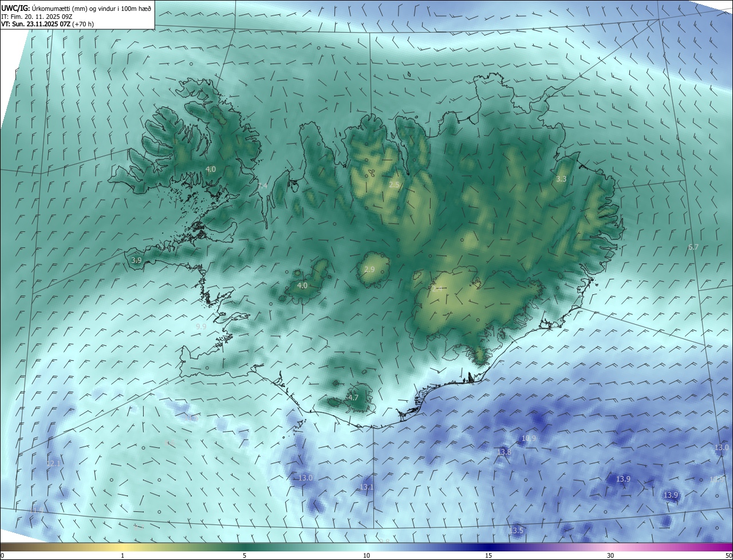Image resolution: width=733 pixels, height=560 pixels.
Task: Click the 10.9 value just above 13.8
Action: point(529,439)
